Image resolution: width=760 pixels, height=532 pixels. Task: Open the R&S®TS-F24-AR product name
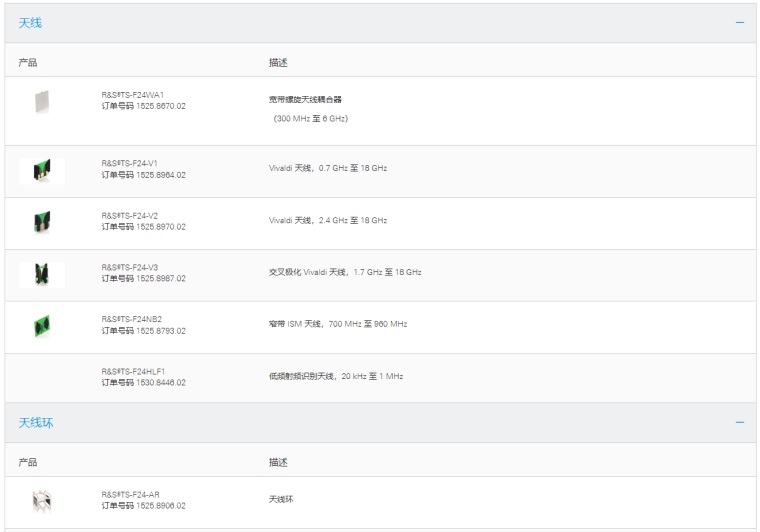(x=130, y=494)
